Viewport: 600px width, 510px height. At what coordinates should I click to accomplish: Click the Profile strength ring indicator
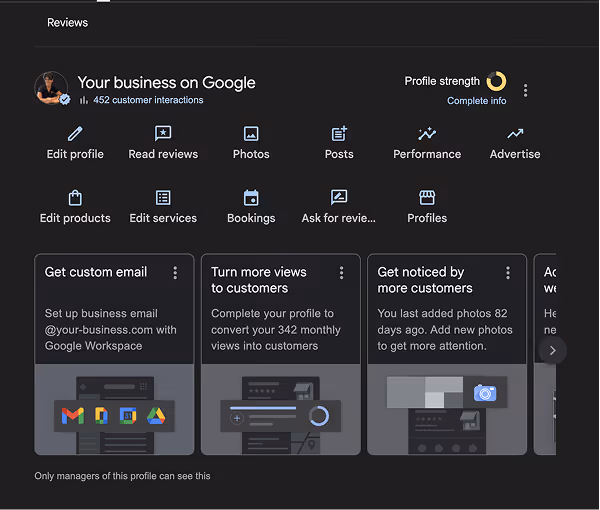coord(496,81)
